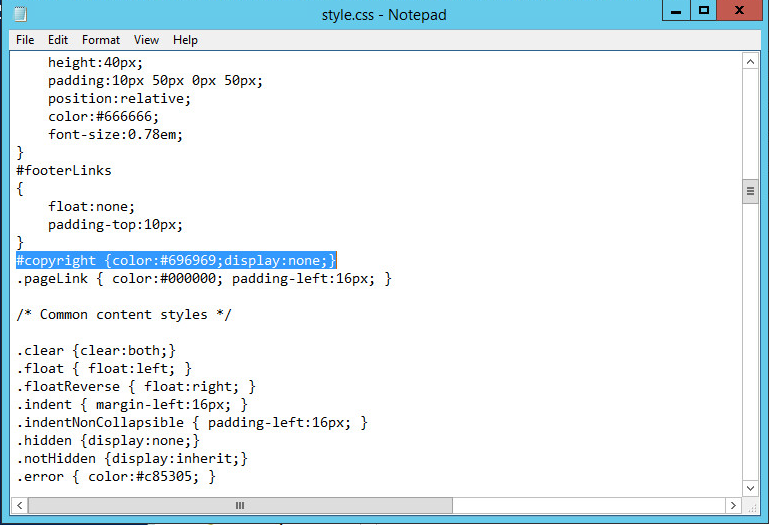Click the highlighted #copyright rule line
This screenshot has height=525, width=769.
tap(177, 261)
